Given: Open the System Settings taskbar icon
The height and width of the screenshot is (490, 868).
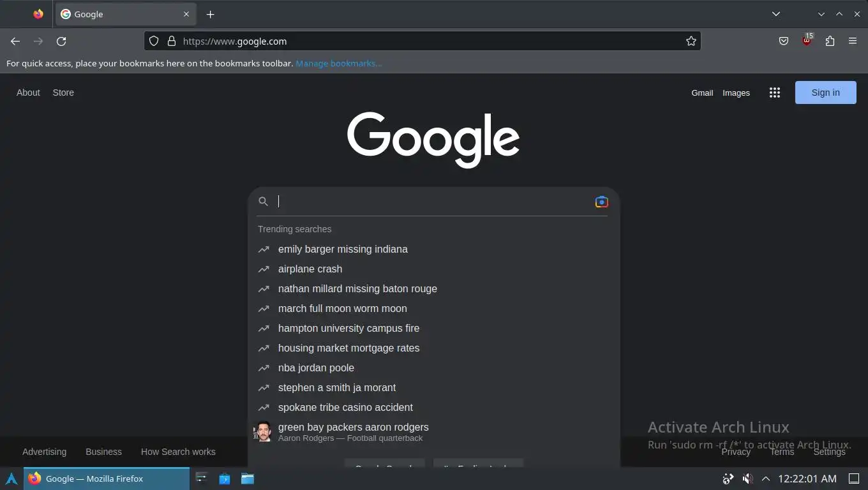Looking at the screenshot, I should [x=201, y=479].
